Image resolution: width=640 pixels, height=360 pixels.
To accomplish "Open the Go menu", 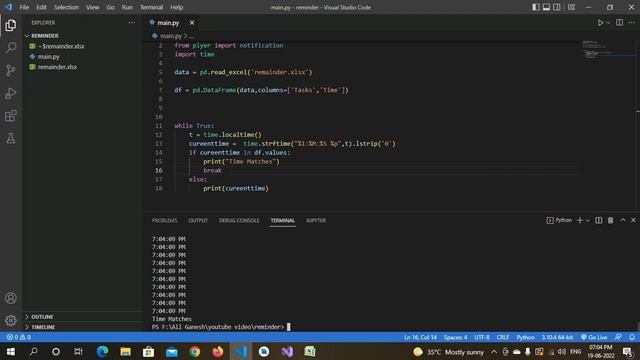I will 111,7.
